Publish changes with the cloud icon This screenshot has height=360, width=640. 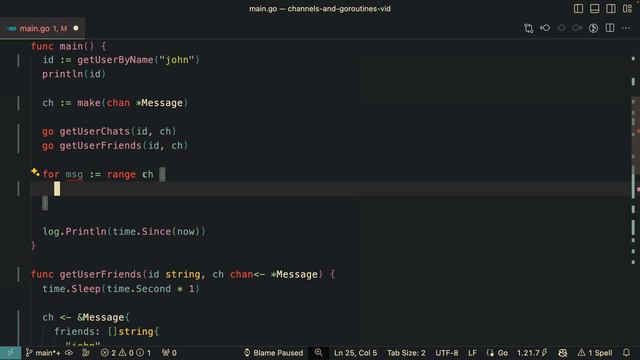pos(69,353)
